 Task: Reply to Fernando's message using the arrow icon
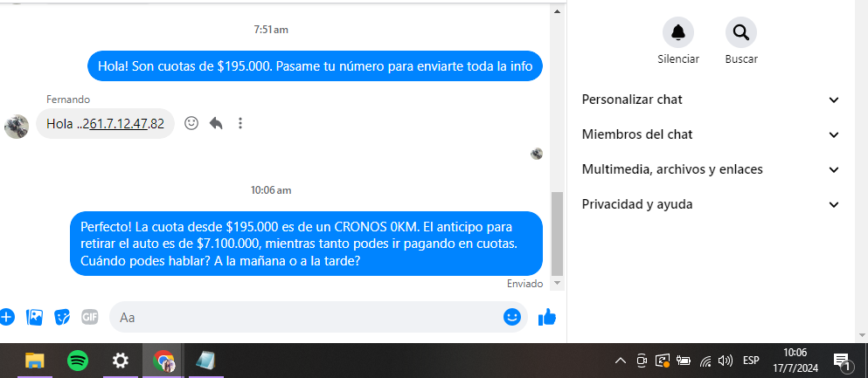pyautogui.click(x=216, y=123)
